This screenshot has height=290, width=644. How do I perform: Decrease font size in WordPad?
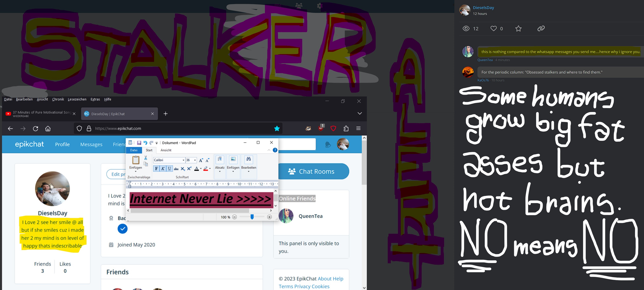(208, 160)
